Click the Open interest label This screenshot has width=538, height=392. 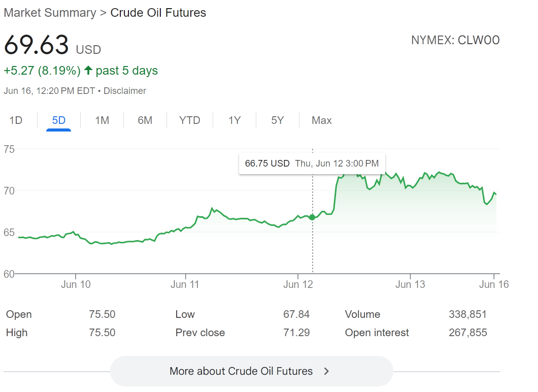click(377, 332)
